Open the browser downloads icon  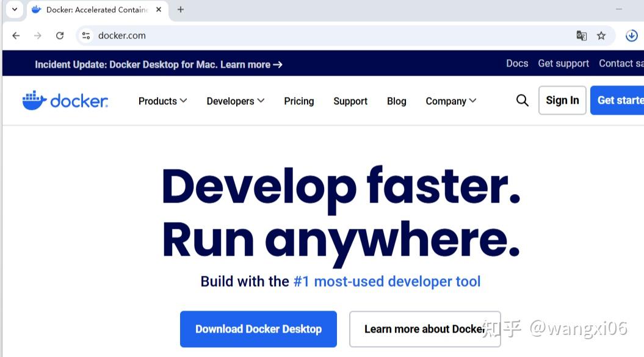(x=632, y=35)
